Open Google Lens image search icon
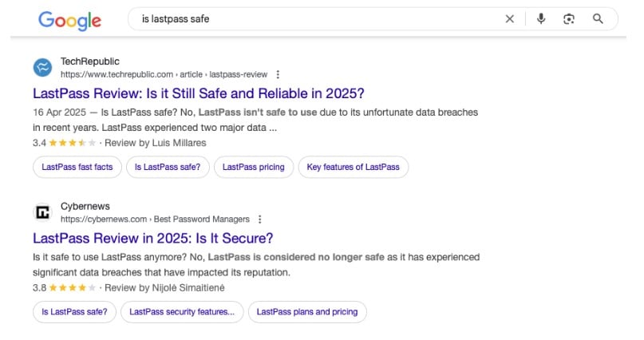Viewport: 644px width, 340px height. click(568, 19)
